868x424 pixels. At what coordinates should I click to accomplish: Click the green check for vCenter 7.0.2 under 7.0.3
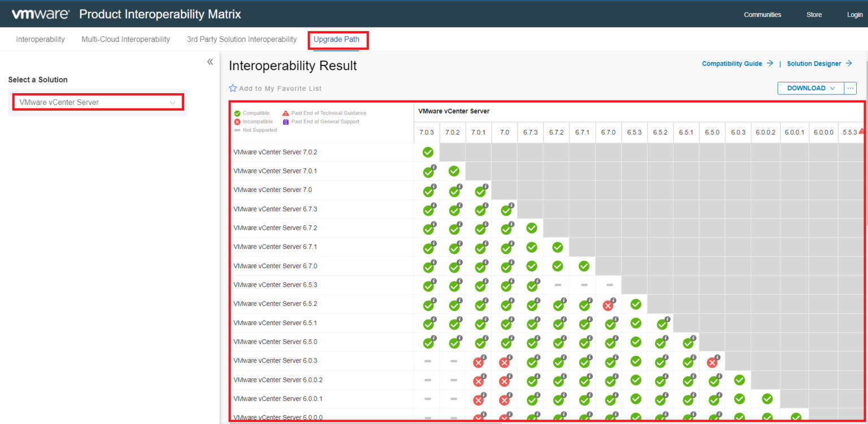click(x=428, y=152)
